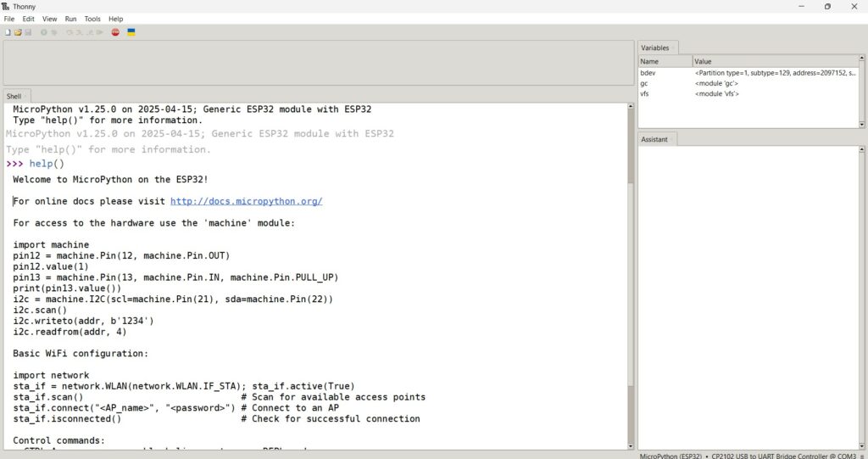Click the 'import network' line
This screenshot has height=459, width=868.
click(x=51, y=375)
